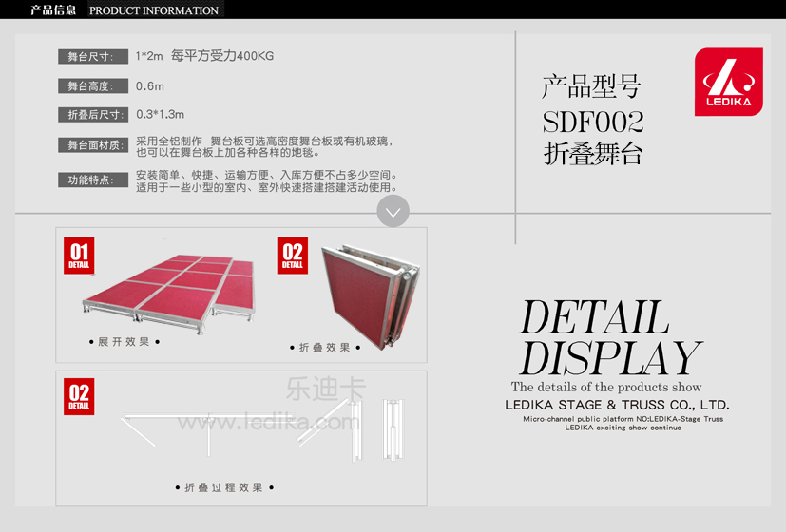The width and height of the screenshot is (786, 532).
Task: Open the unfolded red stage photo
Action: click(169, 293)
